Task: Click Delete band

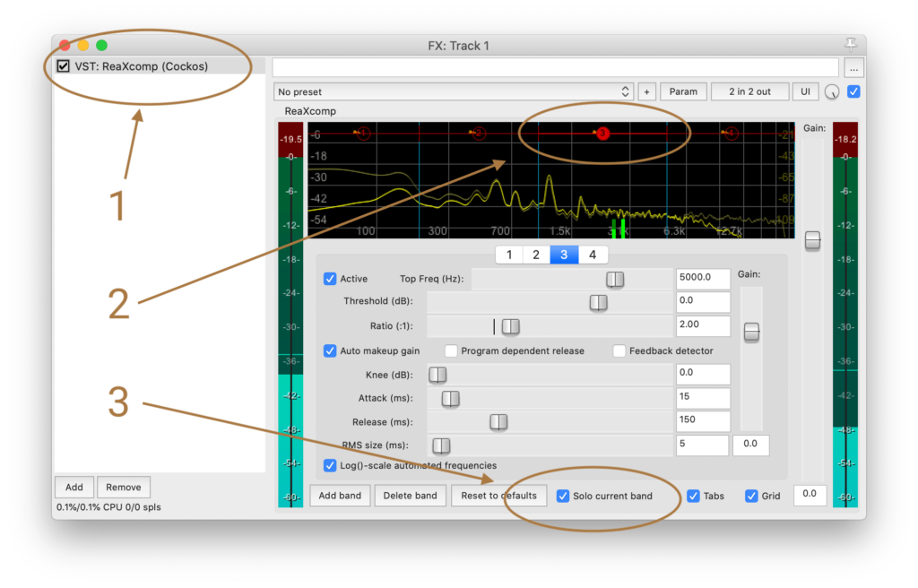Action: pyautogui.click(x=410, y=496)
